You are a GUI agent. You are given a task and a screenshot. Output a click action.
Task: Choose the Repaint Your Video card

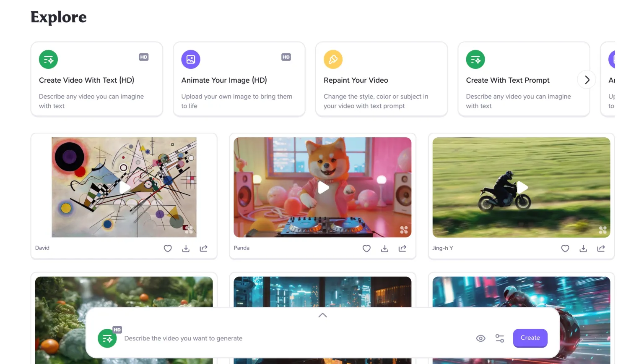click(381, 79)
